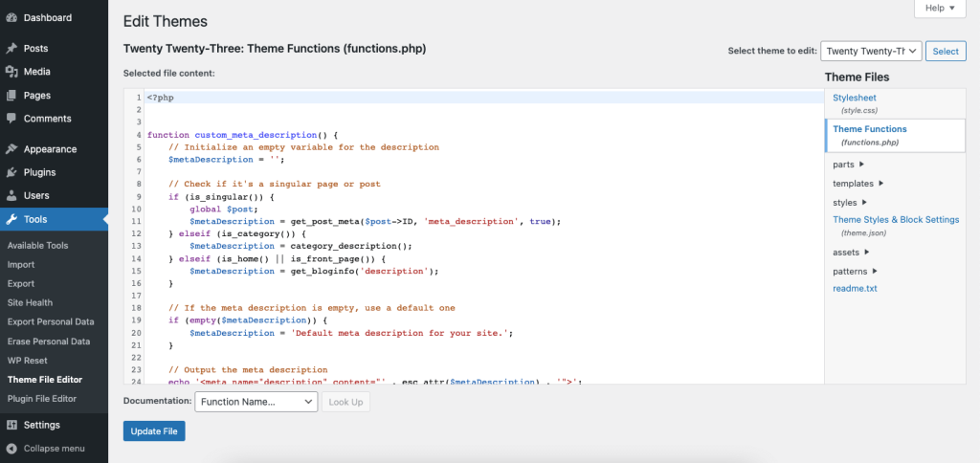Click the Posts pushpin icon
This screenshot has width=980, height=463.
pos(11,48)
